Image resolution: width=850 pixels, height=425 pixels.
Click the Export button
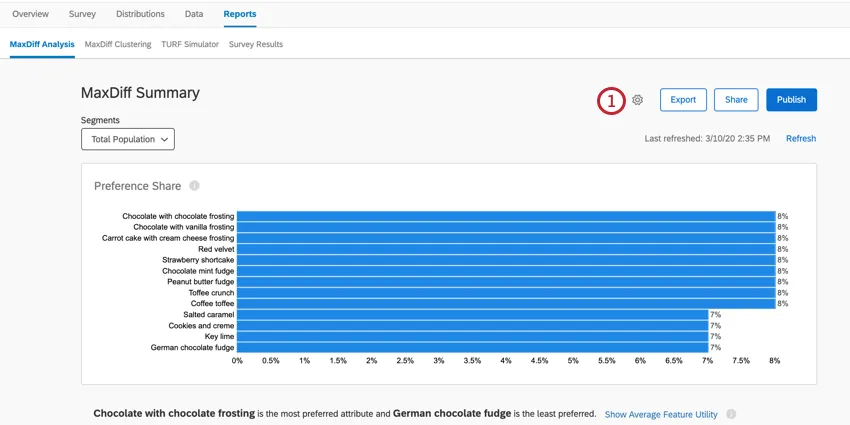[683, 100]
